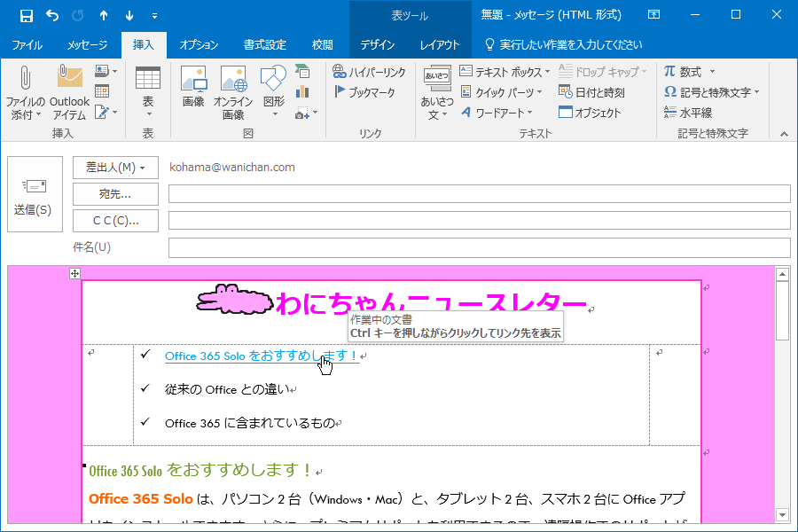The width and height of the screenshot is (798, 532).
Task: Insert an Outlook アイテム
Action: click(69, 92)
